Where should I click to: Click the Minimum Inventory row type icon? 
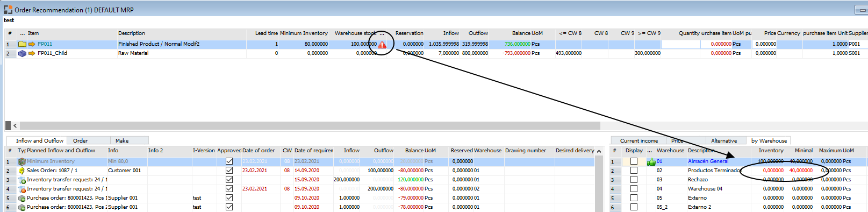tap(22, 161)
